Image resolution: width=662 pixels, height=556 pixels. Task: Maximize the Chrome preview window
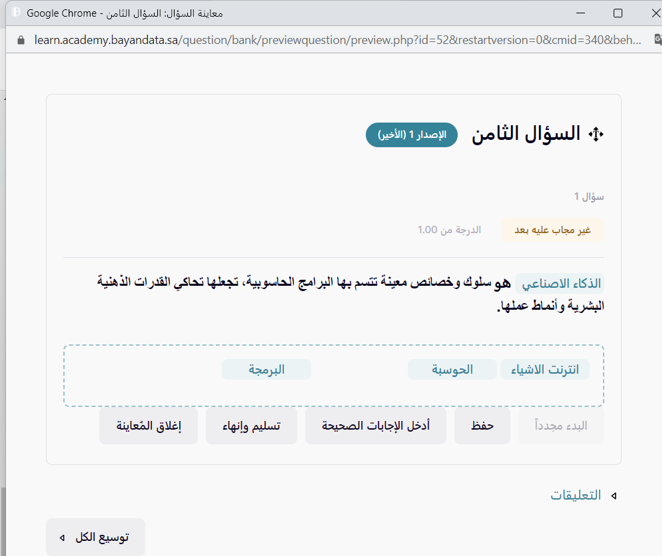(617, 13)
